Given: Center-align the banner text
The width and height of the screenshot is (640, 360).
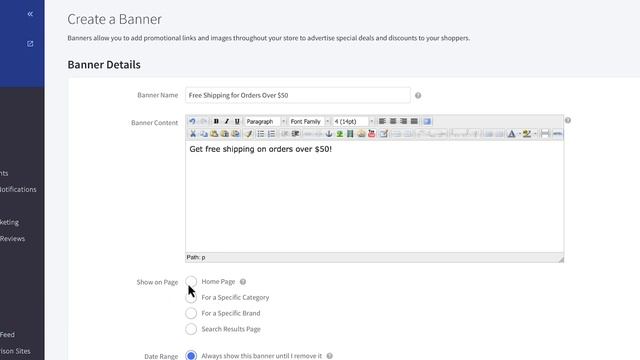Looking at the screenshot, I should [393, 121].
